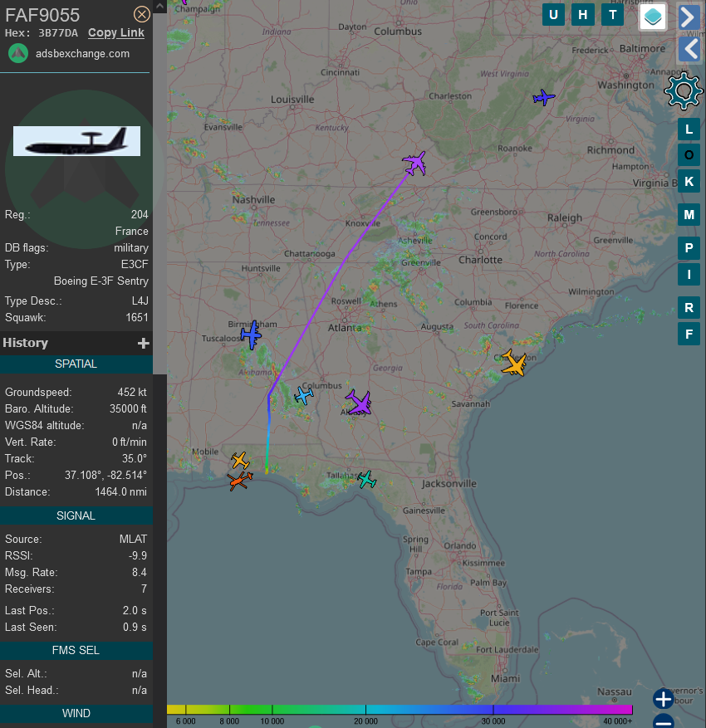The width and height of the screenshot is (706, 728).
Task: Click the Source value MLAT
Action: [x=133, y=539]
